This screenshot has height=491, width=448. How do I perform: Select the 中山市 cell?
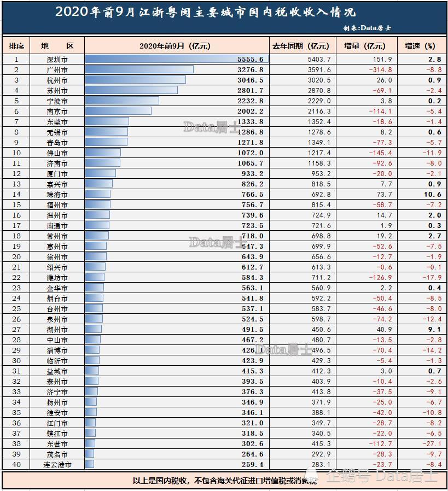(57, 340)
